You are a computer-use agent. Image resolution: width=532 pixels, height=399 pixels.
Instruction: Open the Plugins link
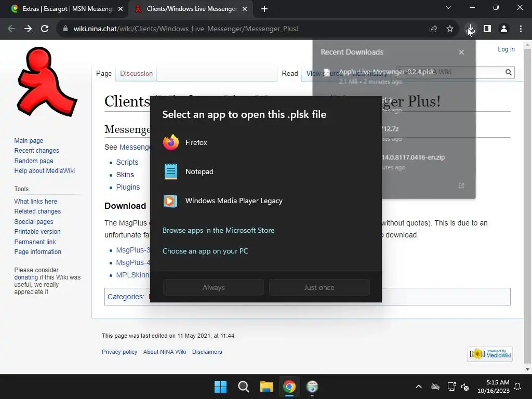click(128, 187)
